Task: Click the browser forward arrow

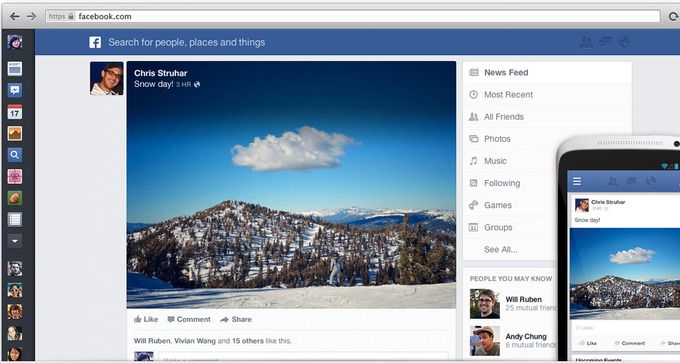Action: (x=32, y=16)
